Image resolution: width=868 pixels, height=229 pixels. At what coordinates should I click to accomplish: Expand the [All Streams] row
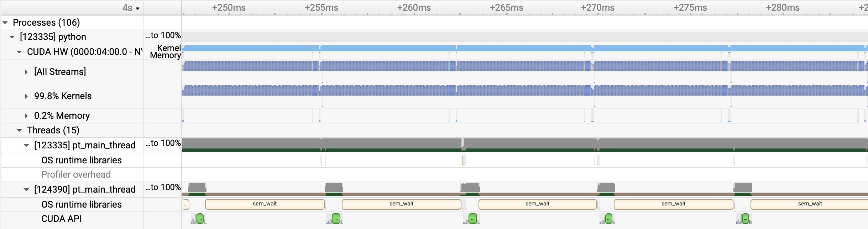coord(26,72)
